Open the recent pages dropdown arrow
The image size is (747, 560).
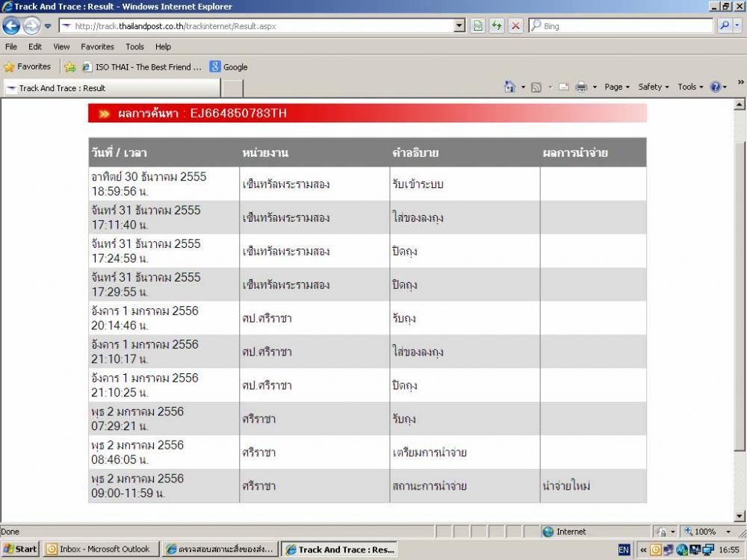point(48,26)
